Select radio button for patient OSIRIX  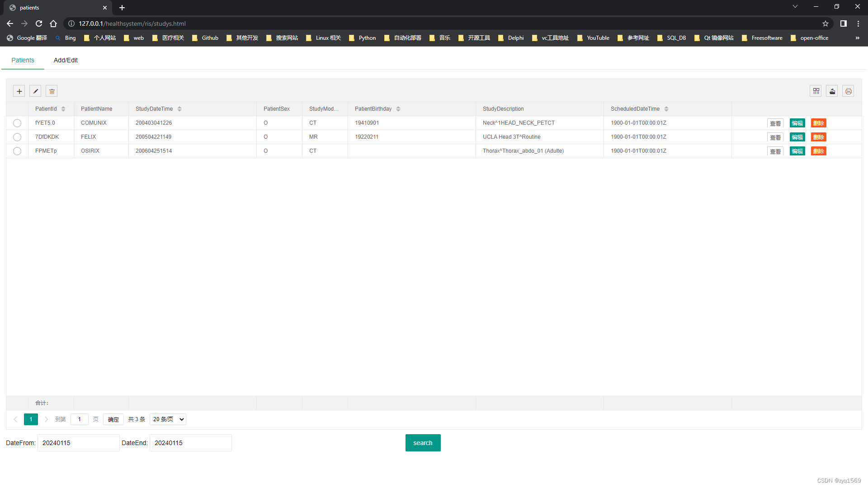pos(17,151)
